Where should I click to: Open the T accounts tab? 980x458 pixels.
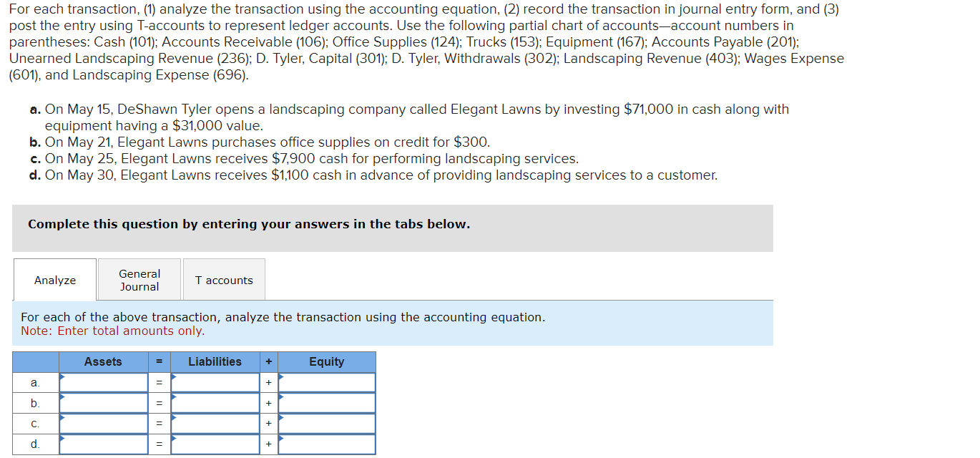tap(224, 278)
